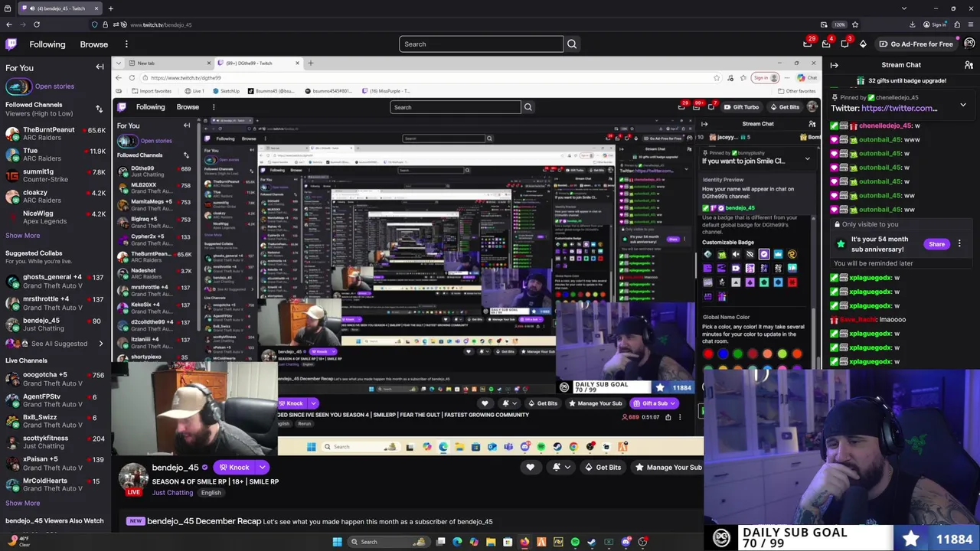Open a new tab in outer browser
This screenshot has width=980, height=551.
(x=110, y=8)
